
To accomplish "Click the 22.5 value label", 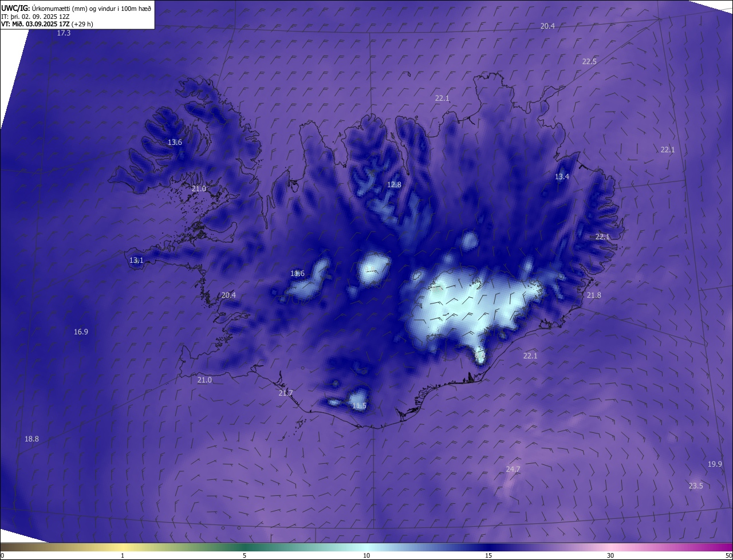I will (x=589, y=61).
